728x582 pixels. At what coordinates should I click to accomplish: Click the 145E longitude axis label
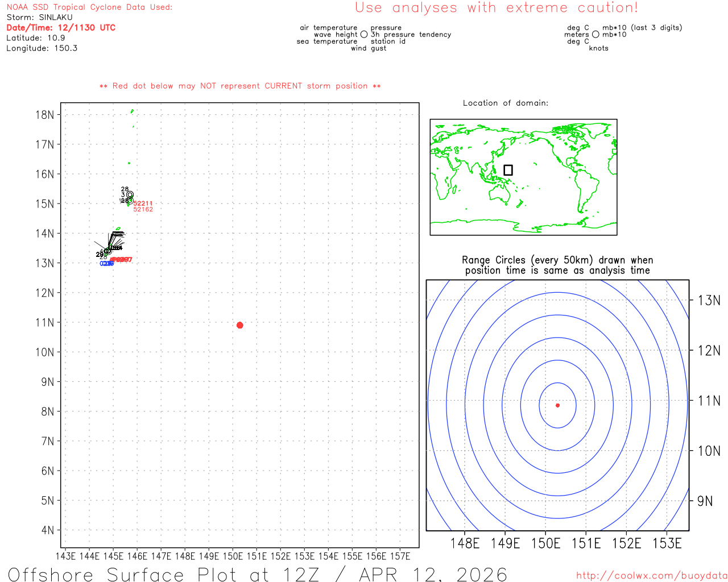point(113,556)
